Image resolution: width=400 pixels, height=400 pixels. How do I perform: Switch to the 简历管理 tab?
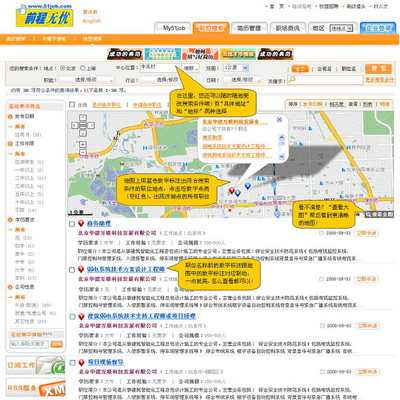pos(249,28)
